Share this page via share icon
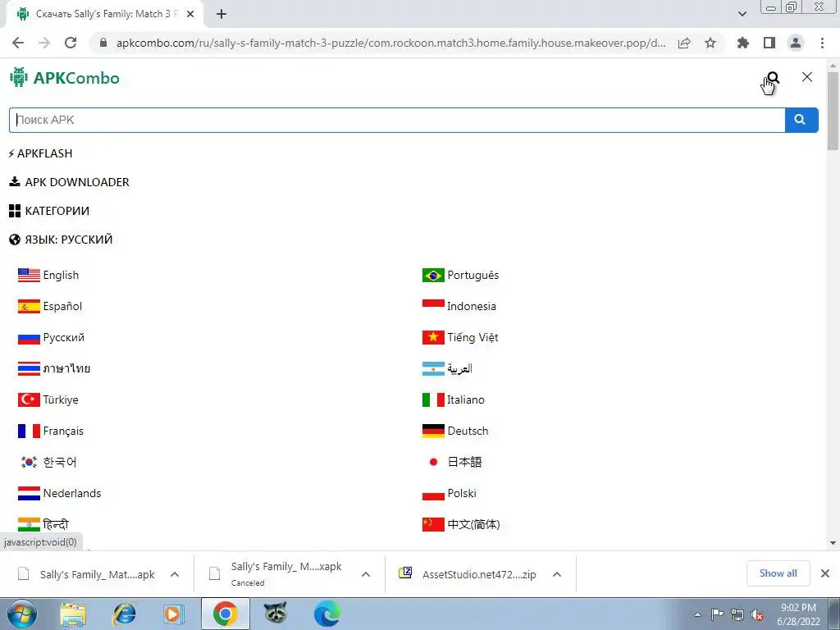The height and width of the screenshot is (630, 840). [684, 43]
